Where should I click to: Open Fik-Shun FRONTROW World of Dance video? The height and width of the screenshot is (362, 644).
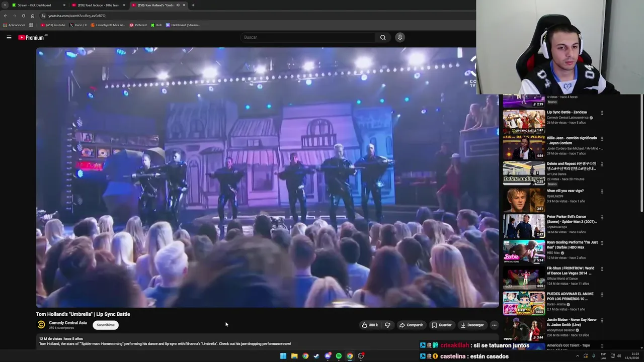point(524,278)
